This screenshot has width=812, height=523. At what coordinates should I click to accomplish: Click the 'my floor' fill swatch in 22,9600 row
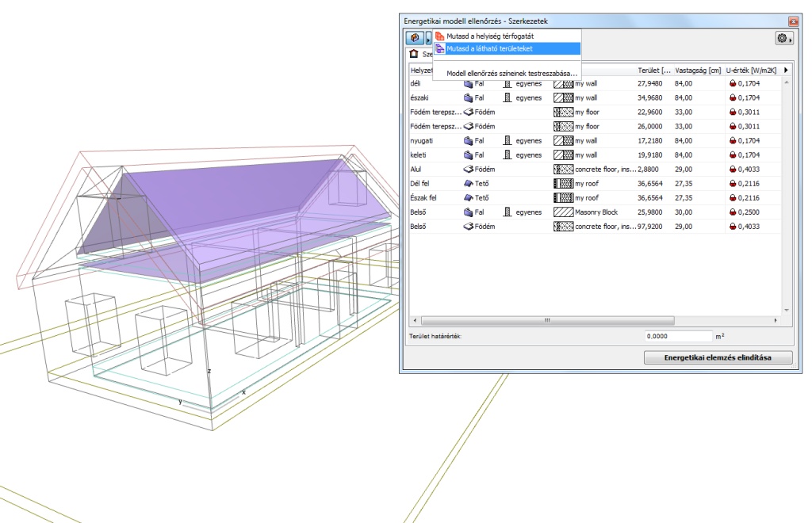(x=564, y=112)
